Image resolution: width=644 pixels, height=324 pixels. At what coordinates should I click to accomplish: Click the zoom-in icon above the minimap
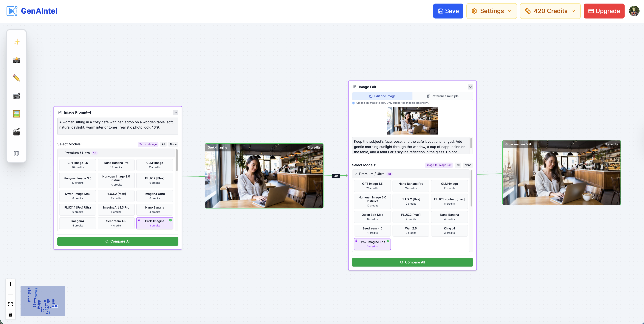pos(10,284)
